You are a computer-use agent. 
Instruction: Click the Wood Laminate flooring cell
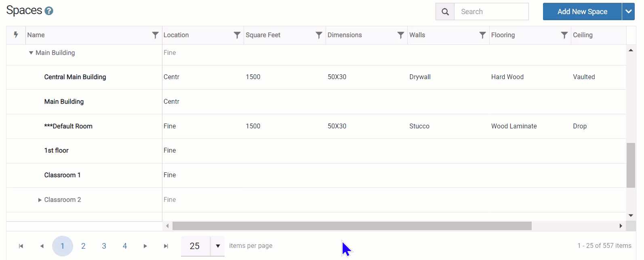pos(514,126)
